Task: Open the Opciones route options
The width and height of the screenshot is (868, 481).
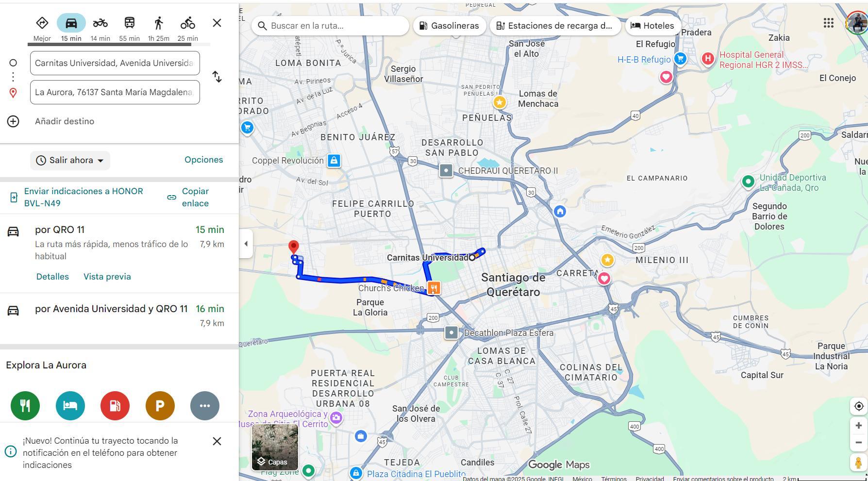Action: 203,160
